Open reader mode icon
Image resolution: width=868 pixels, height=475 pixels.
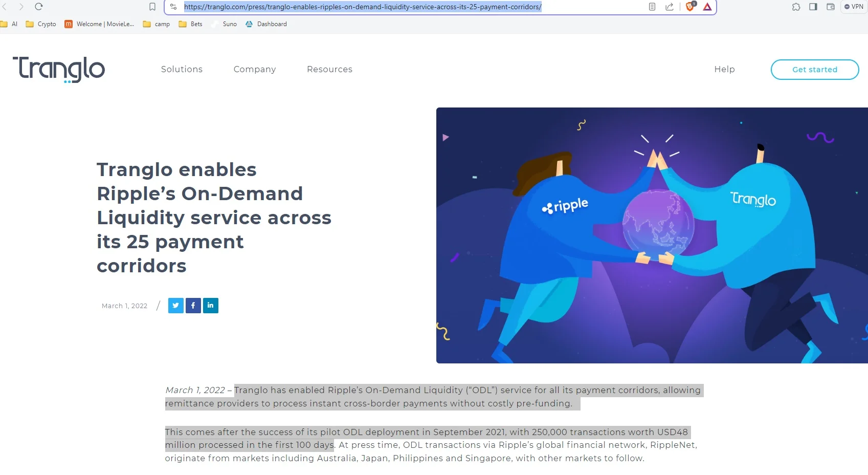pyautogui.click(x=652, y=7)
